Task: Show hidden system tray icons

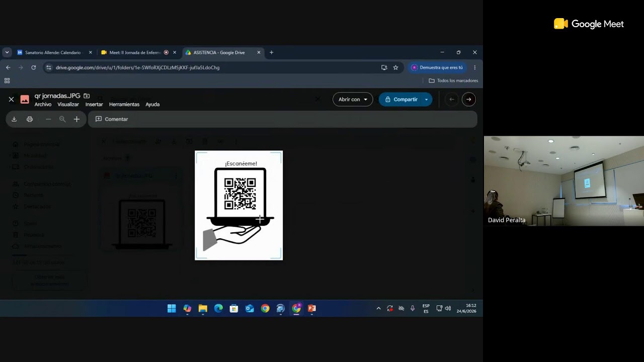Action: (x=378, y=309)
